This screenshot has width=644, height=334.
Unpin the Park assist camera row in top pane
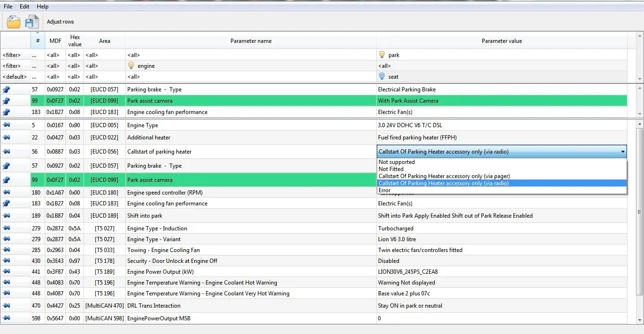coord(7,101)
